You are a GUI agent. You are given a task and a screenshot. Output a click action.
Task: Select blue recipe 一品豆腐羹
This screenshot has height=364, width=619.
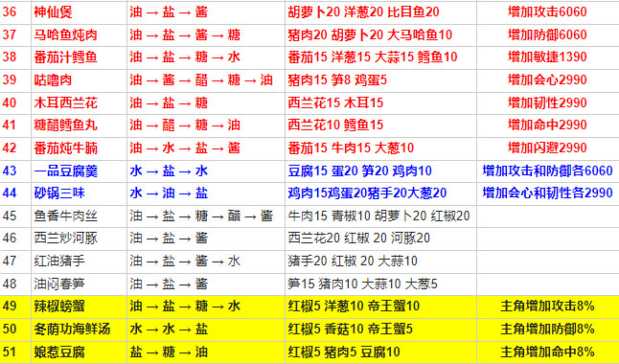pos(65,171)
